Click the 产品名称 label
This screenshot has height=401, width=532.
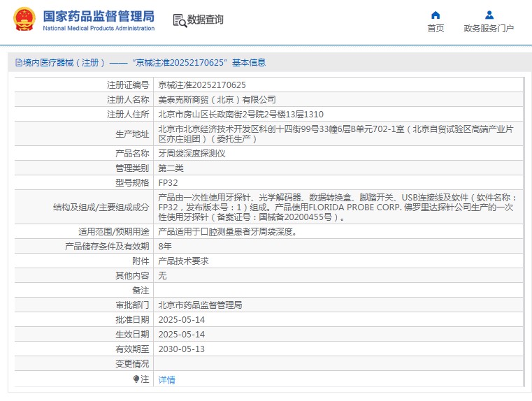point(132,153)
